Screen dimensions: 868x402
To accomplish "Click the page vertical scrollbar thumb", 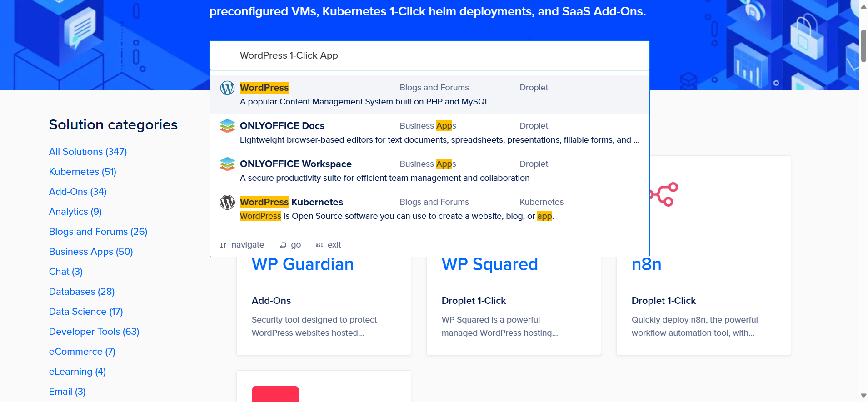I will [863, 46].
